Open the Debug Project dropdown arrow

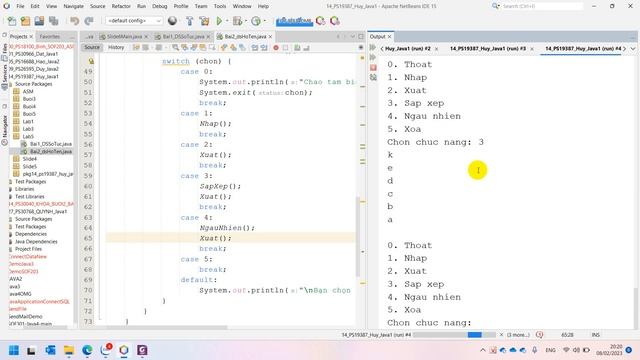pyautogui.click(x=246, y=21)
